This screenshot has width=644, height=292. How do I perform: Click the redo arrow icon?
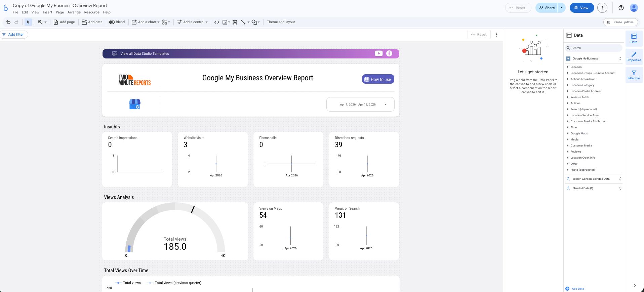coord(16,22)
